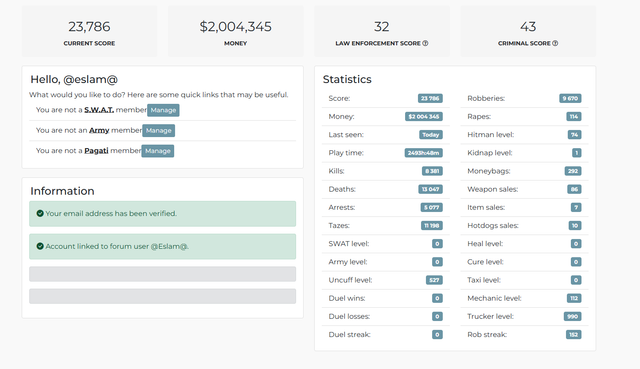Click the Taxi level value badge

point(576,280)
